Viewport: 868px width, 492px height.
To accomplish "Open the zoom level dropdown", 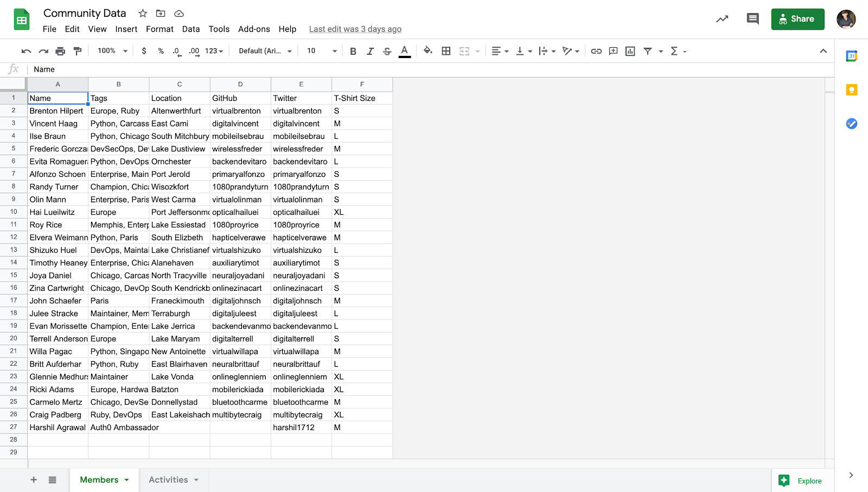I will click(x=111, y=50).
